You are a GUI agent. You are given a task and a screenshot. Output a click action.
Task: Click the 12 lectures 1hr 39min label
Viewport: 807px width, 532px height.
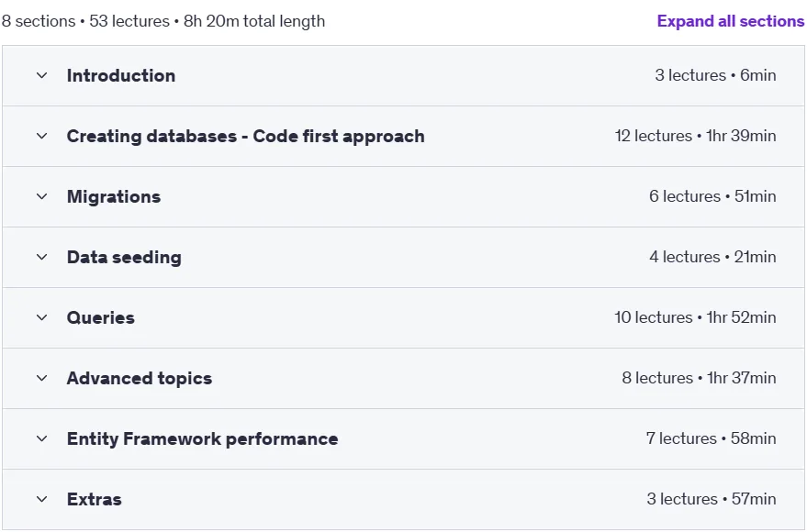point(695,136)
